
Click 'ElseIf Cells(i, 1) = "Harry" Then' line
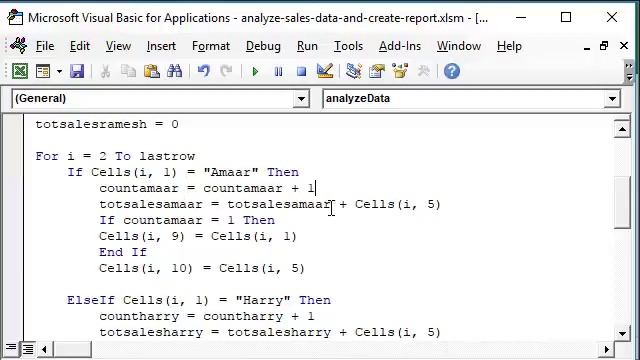(x=199, y=300)
